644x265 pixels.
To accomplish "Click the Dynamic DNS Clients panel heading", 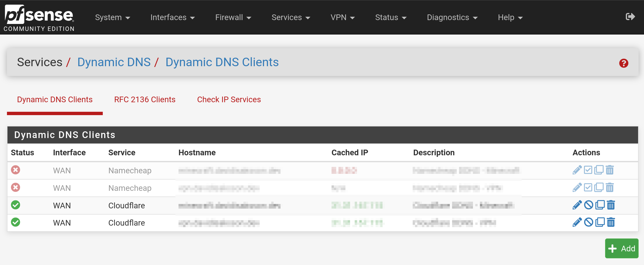I will click(x=65, y=135).
